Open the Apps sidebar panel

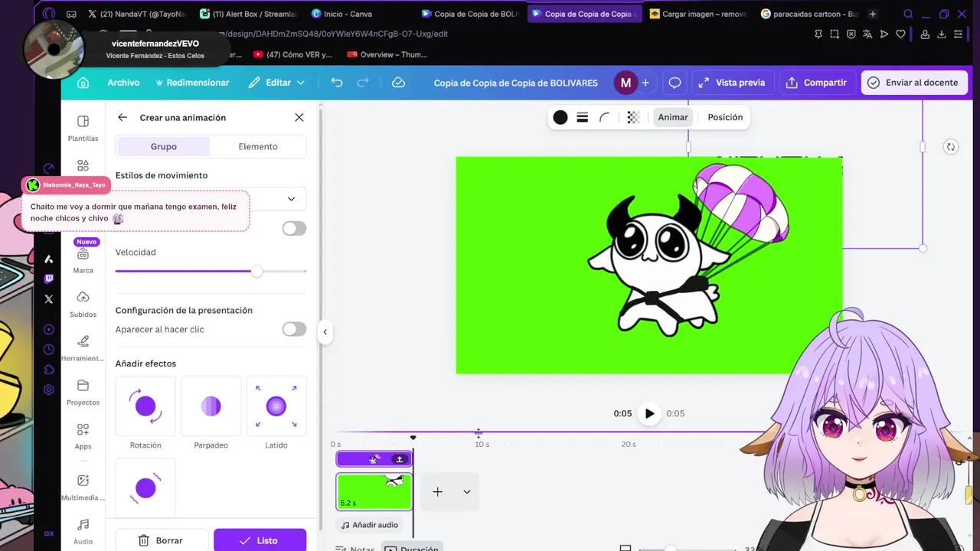click(x=83, y=436)
